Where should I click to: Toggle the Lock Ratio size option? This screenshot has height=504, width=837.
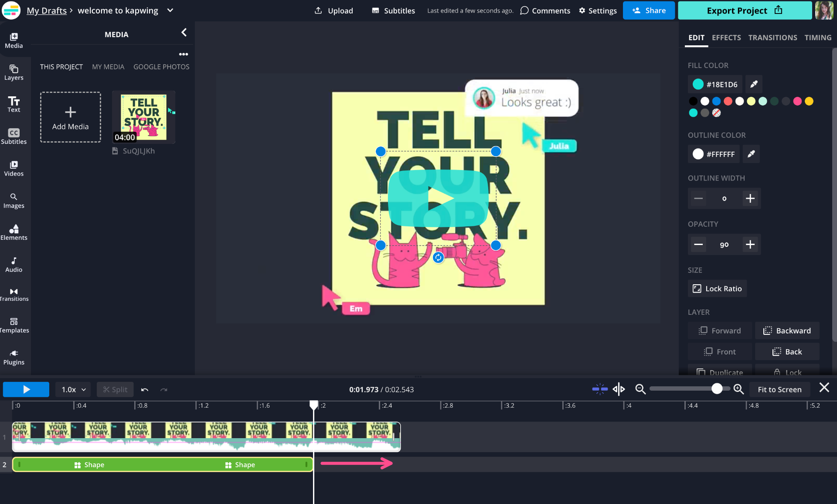point(717,289)
